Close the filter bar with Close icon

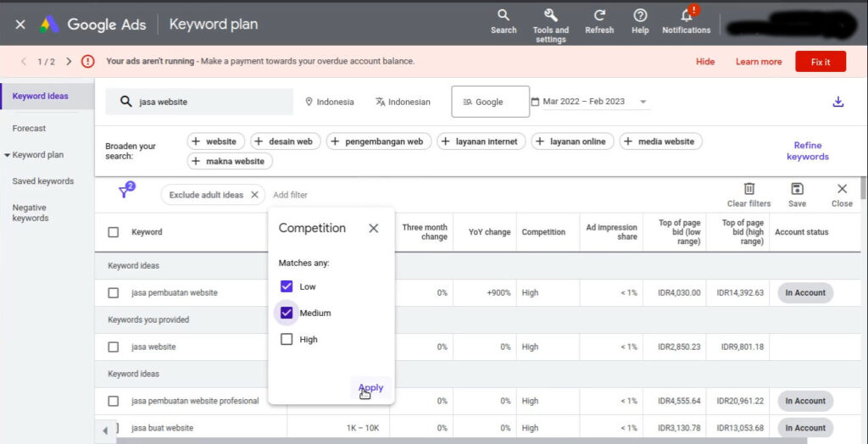(842, 195)
